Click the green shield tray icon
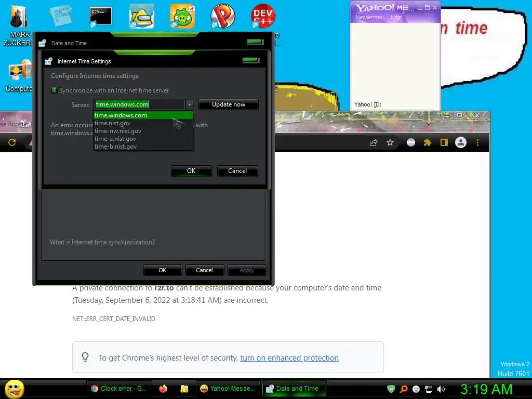This screenshot has width=532, height=399. [x=391, y=389]
